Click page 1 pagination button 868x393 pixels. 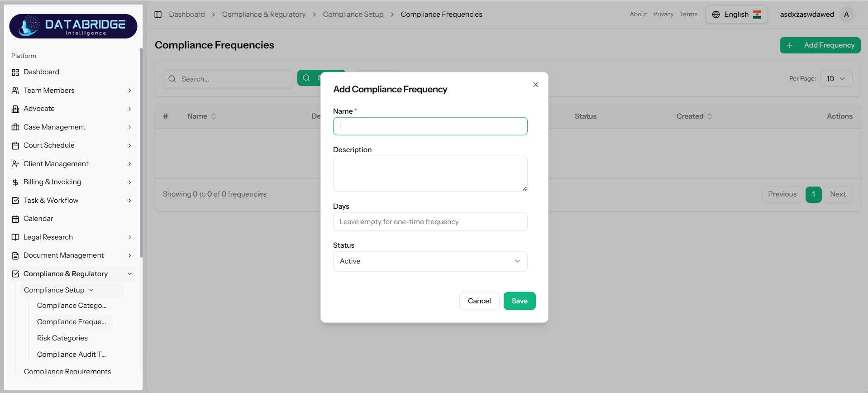click(813, 194)
